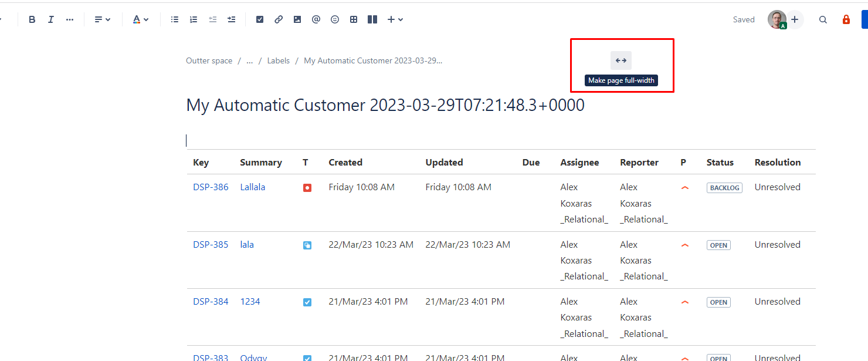Viewport: 868px width, 361px height.
Task: Open the Lallala issue summary link
Action: (252, 187)
